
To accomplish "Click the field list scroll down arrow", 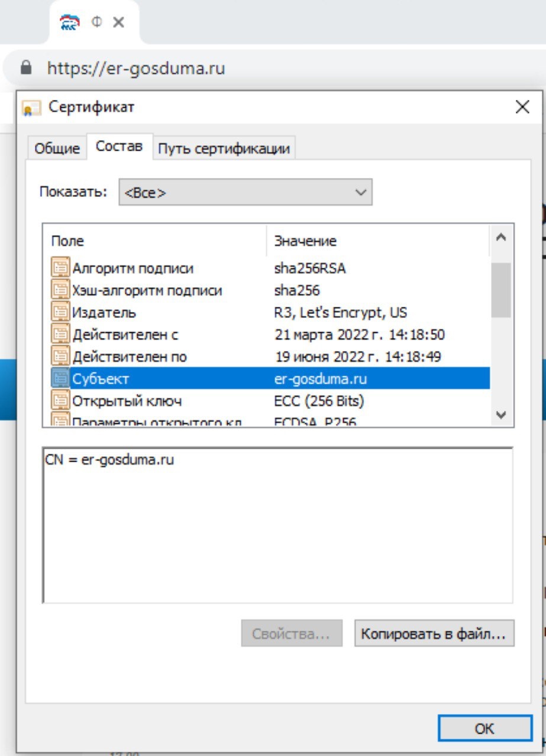I will (x=501, y=415).
